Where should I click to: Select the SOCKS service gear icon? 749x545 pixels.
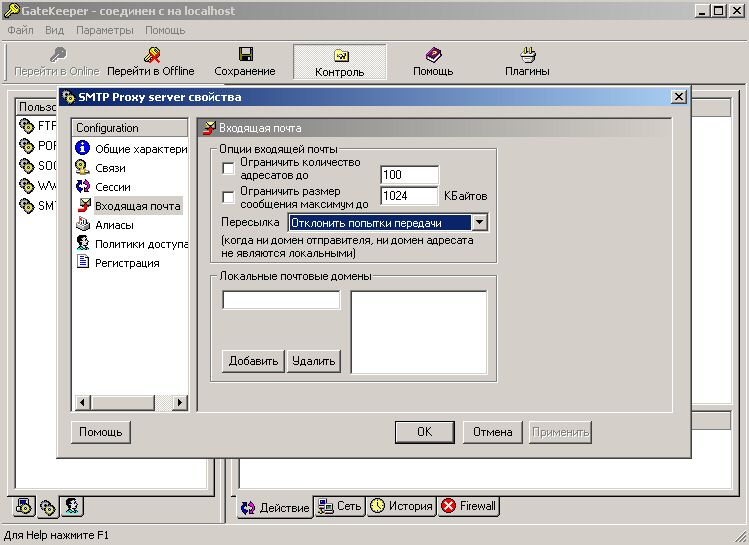(x=27, y=165)
